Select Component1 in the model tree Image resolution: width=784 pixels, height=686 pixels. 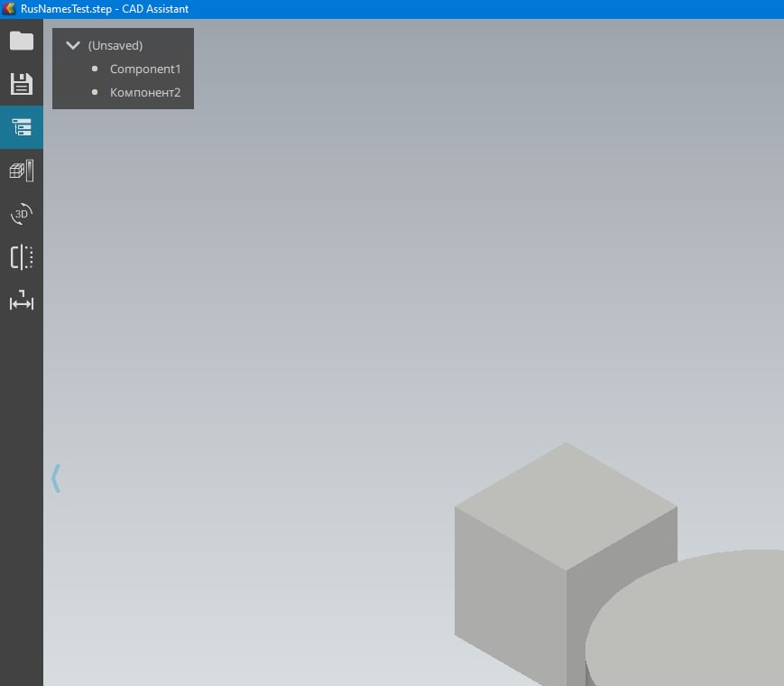[145, 69]
